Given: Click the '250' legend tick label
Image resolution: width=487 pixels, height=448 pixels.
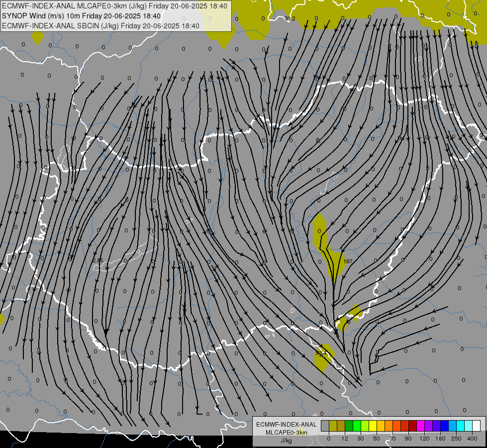Looking at the screenshot, I should click(x=456, y=439).
